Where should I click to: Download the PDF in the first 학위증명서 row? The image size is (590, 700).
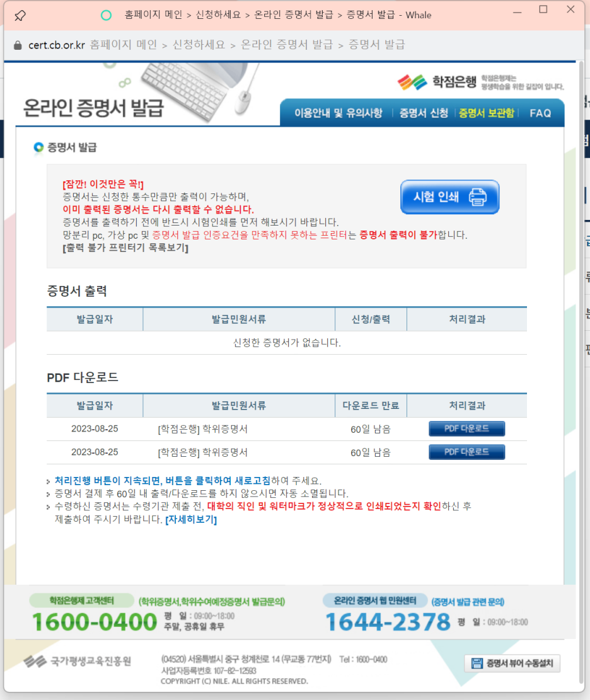[x=466, y=428]
